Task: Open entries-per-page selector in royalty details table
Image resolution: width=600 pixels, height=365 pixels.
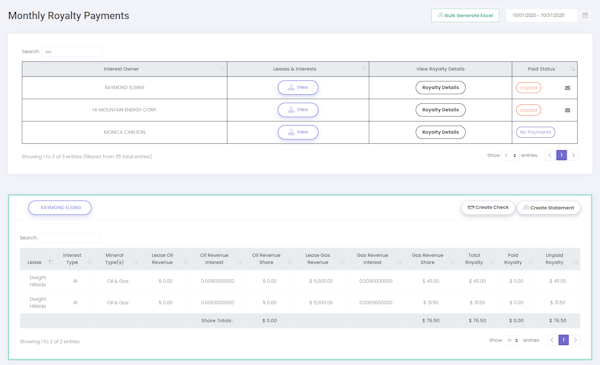Action: click(513, 340)
